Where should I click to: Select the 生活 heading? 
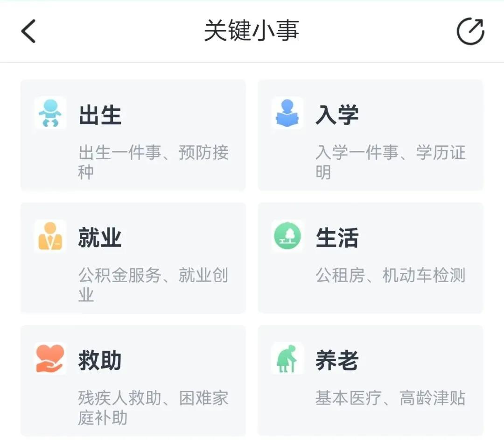(337, 238)
